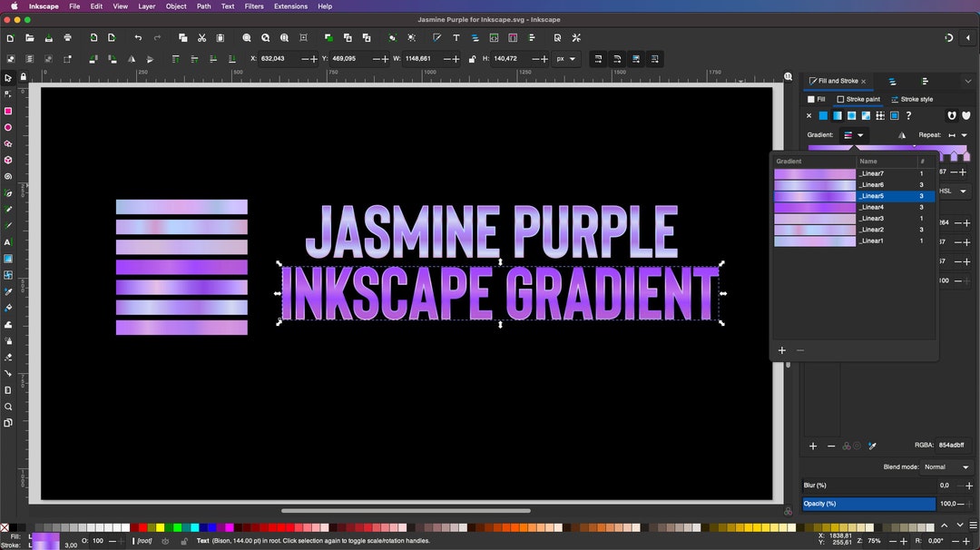Pick the Gradient tool

click(8, 260)
